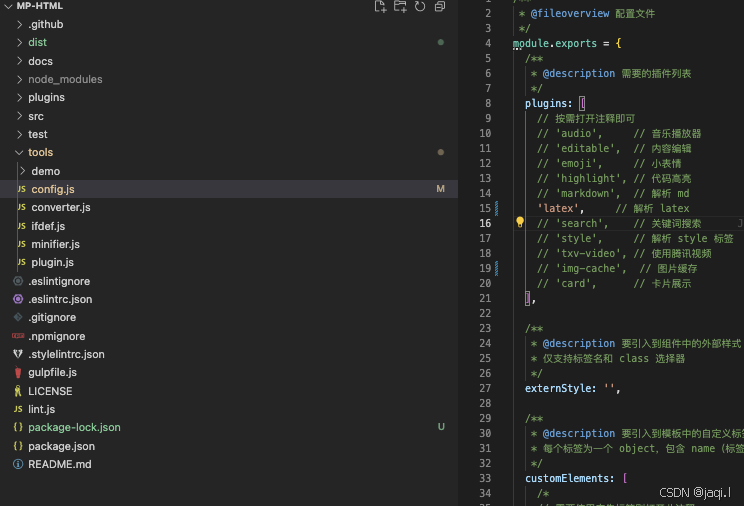The width and height of the screenshot is (744, 506).
Task: Open converter.js file
Action: pos(61,207)
